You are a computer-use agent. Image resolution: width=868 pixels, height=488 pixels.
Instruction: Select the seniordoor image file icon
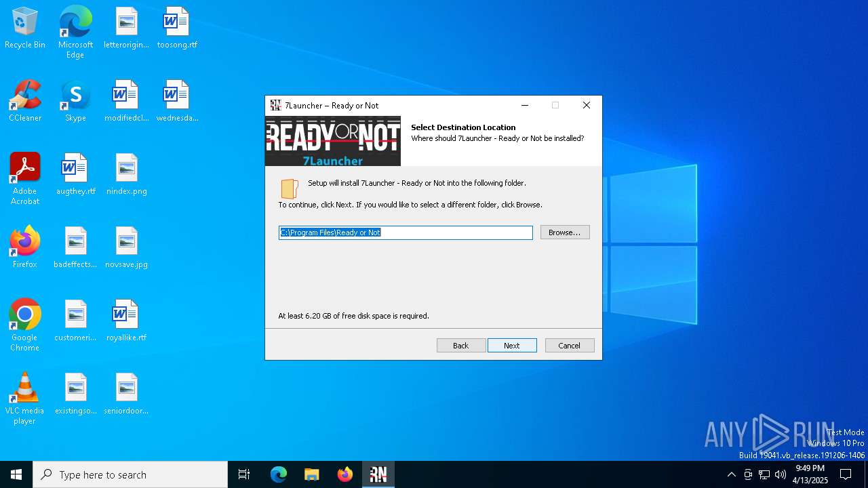point(126,394)
